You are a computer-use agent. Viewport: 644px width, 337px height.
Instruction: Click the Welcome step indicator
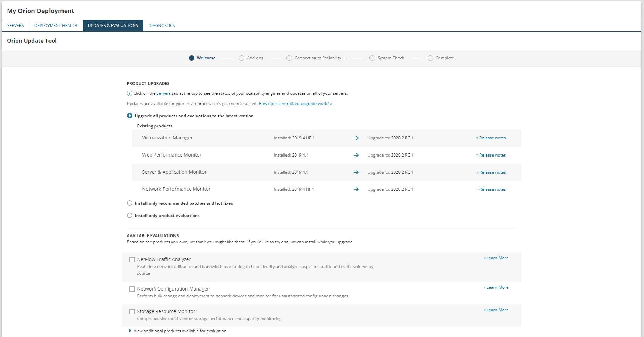point(192,58)
